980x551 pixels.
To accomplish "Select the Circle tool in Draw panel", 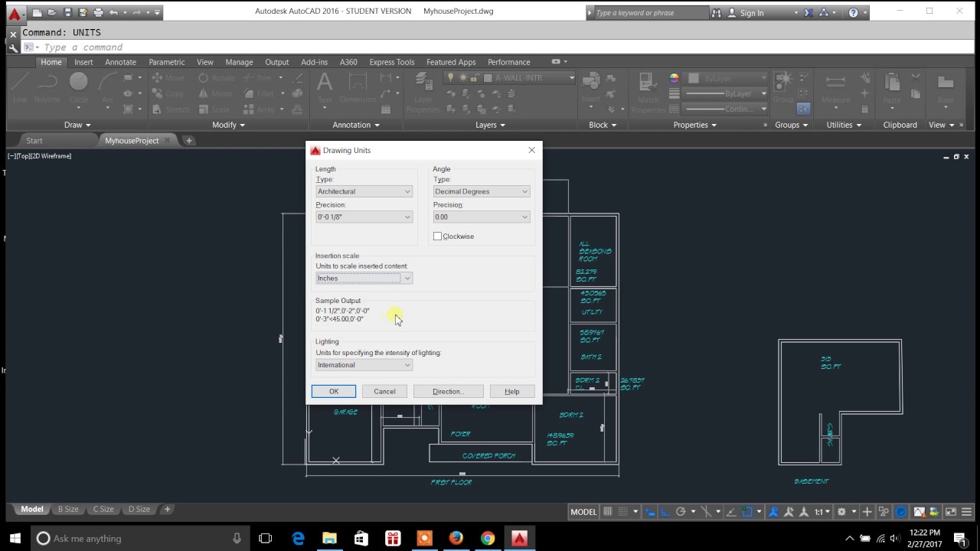I will (78, 86).
